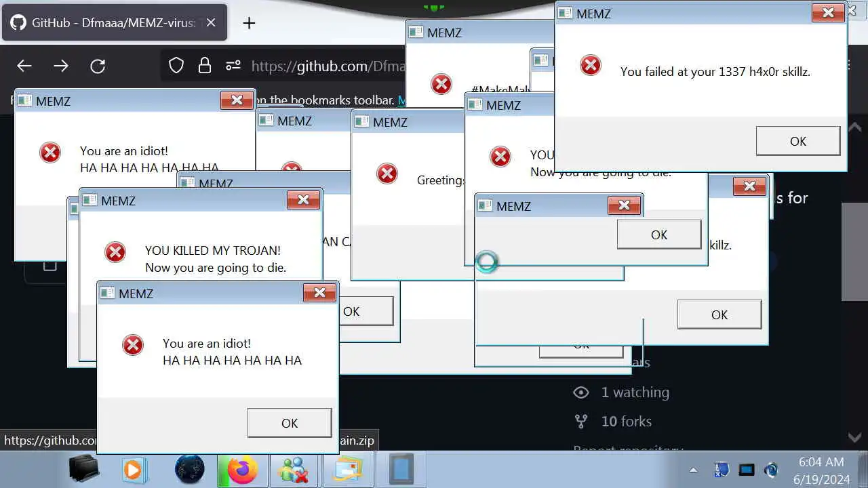Open the '1 watching' link
868x488 pixels.
coord(635,392)
